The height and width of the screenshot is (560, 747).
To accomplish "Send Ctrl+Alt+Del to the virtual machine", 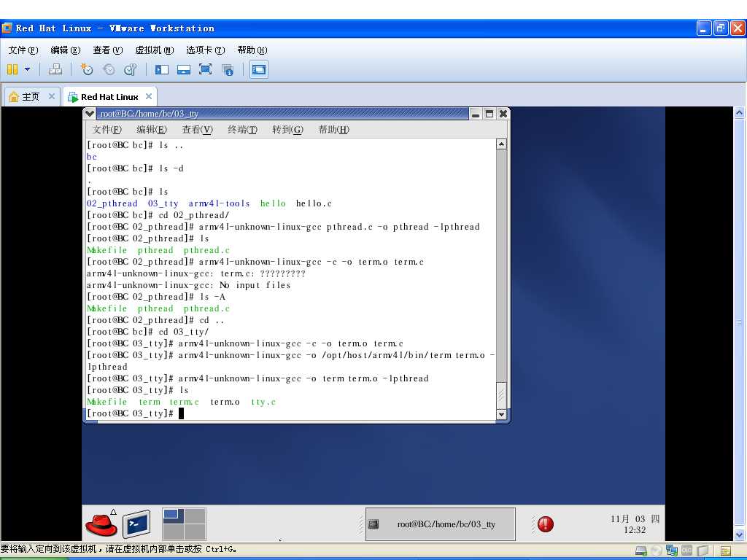I will (55, 69).
